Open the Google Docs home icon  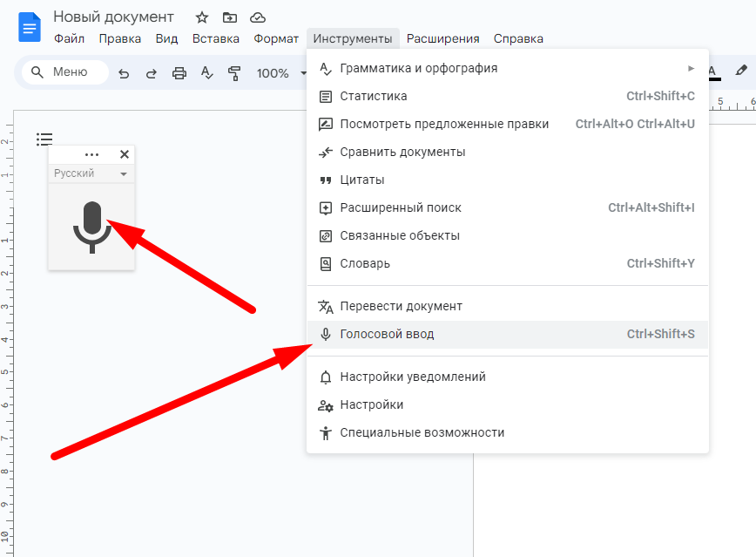tap(30, 28)
